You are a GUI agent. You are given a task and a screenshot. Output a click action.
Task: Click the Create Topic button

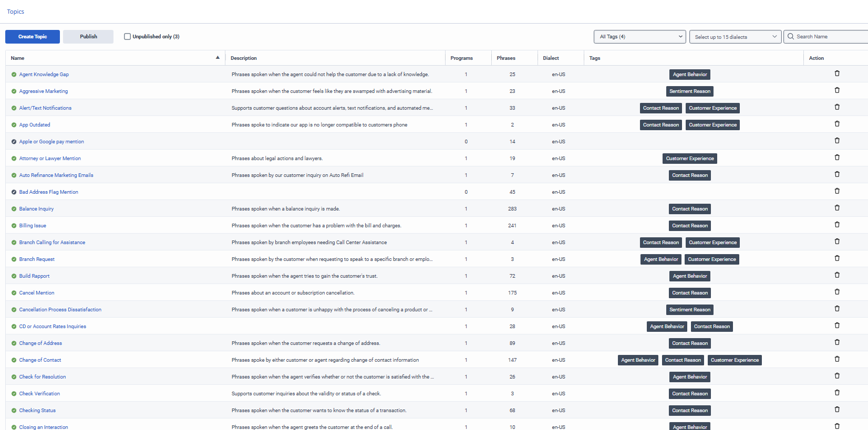[33, 37]
